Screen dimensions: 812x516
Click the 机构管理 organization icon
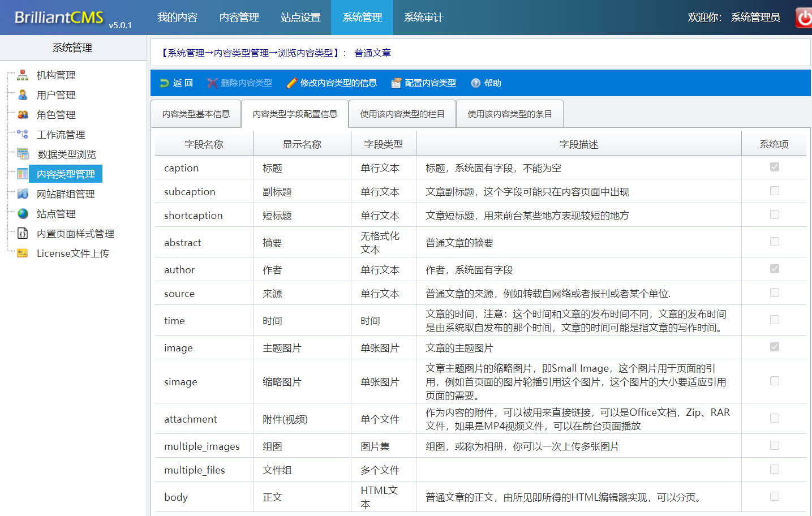click(23, 75)
